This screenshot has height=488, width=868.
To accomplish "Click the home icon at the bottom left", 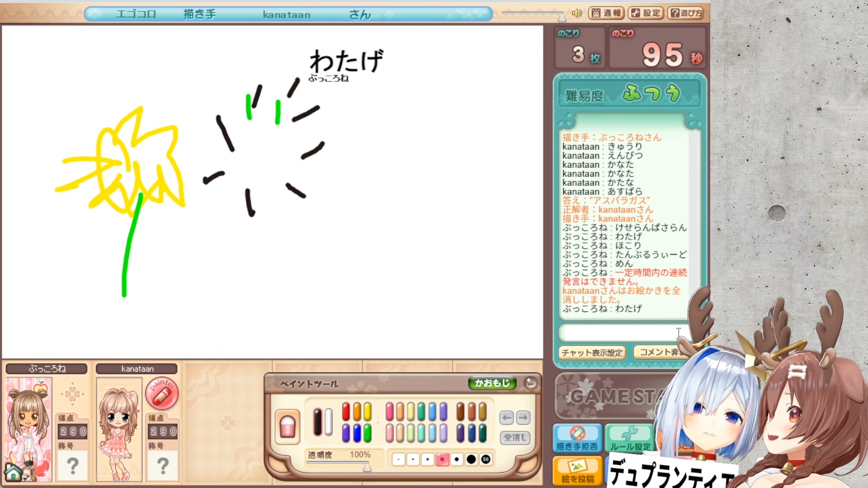I will pos(13,473).
